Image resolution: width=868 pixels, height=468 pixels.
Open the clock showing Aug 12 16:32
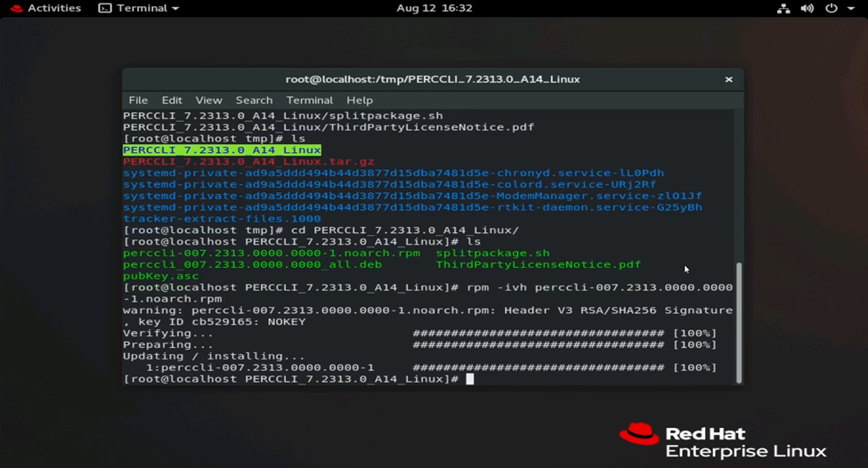(434, 8)
